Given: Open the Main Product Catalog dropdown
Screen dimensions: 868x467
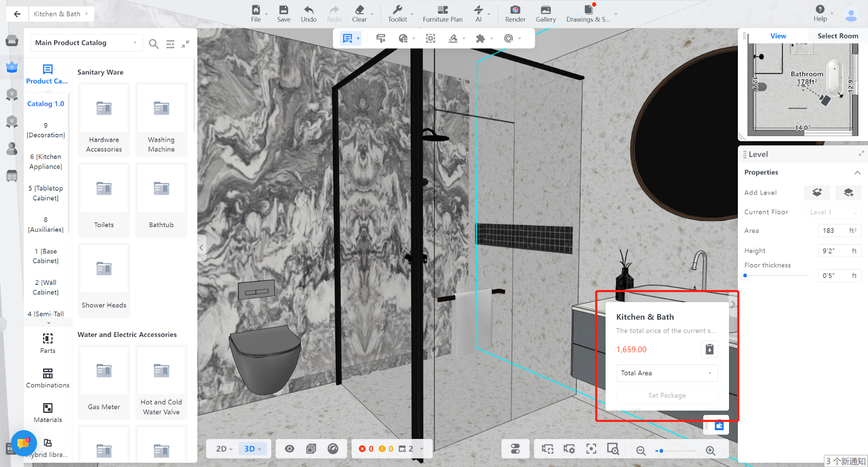Looking at the screenshot, I should (x=86, y=43).
